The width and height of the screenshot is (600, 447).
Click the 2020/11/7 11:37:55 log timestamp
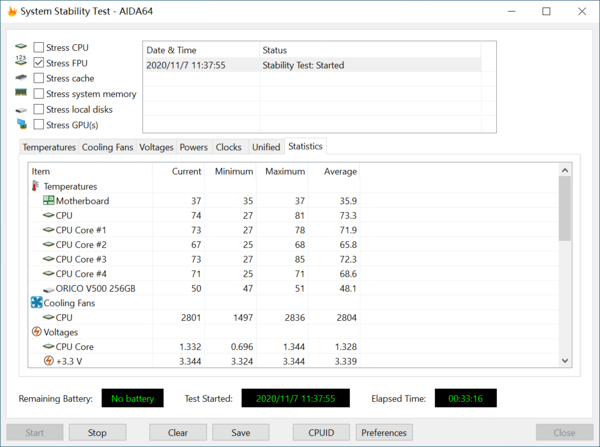(186, 65)
